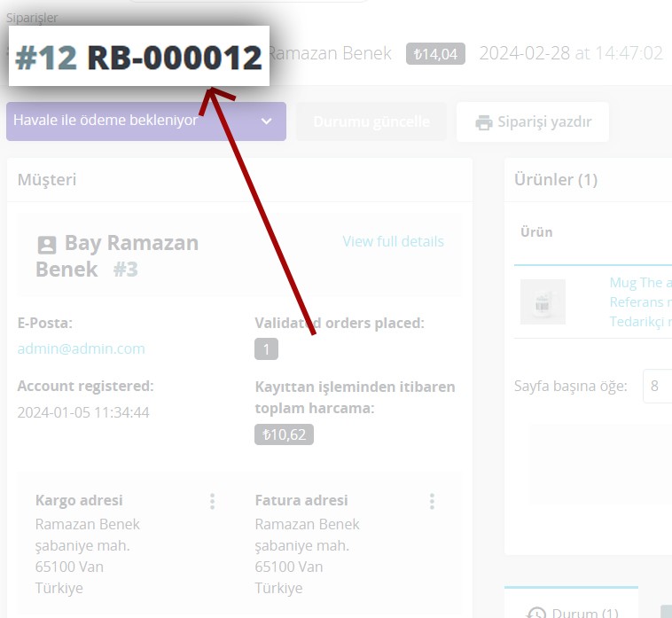
Task: Click customer ID '#3' link
Action: (125, 270)
